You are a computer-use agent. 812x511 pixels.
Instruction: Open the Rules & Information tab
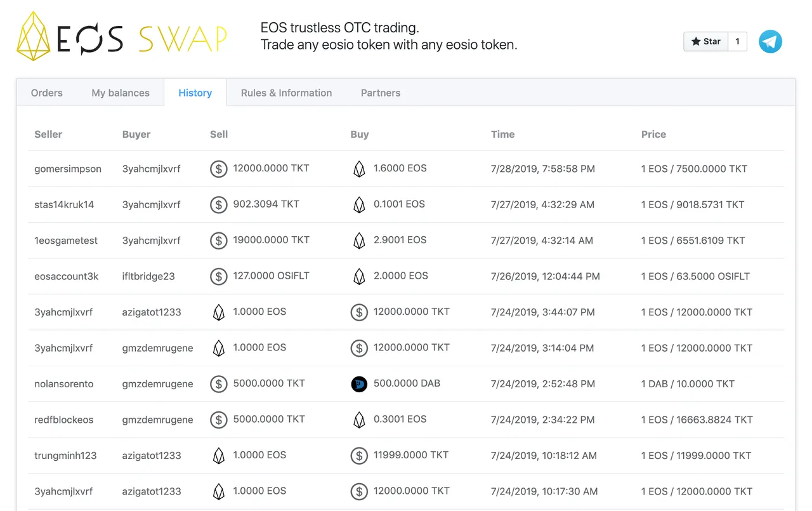coord(286,93)
